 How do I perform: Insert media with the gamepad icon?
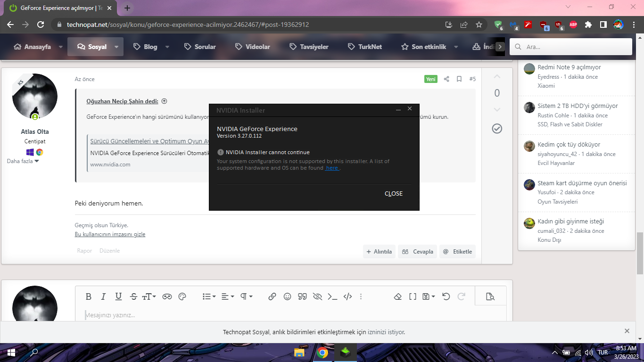pyautogui.click(x=167, y=296)
